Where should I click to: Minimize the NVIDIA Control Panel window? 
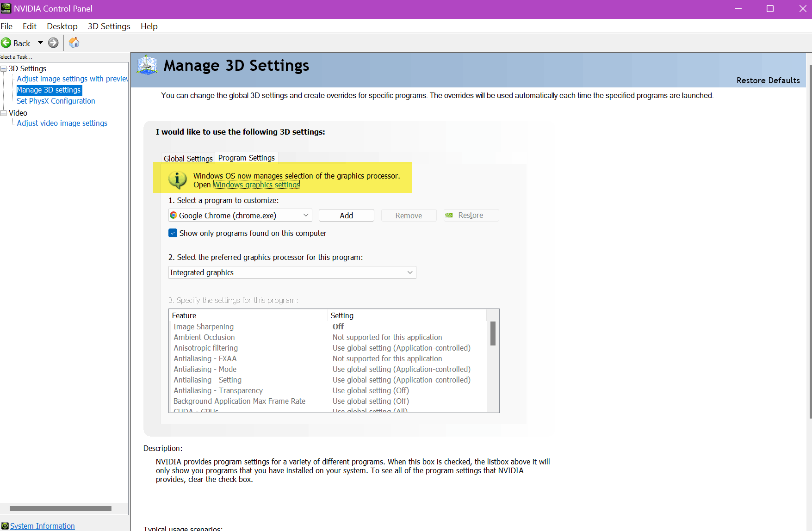click(738, 9)
